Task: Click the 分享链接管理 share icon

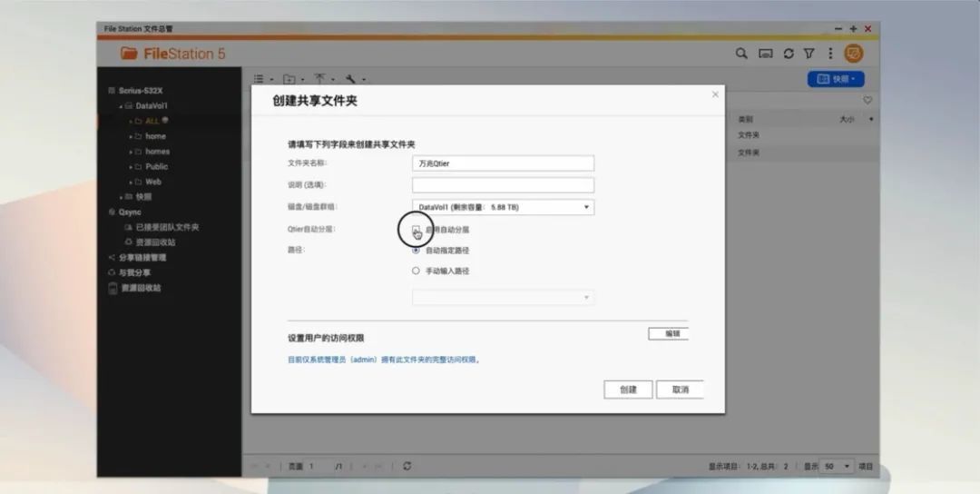Action: [112, 258]
